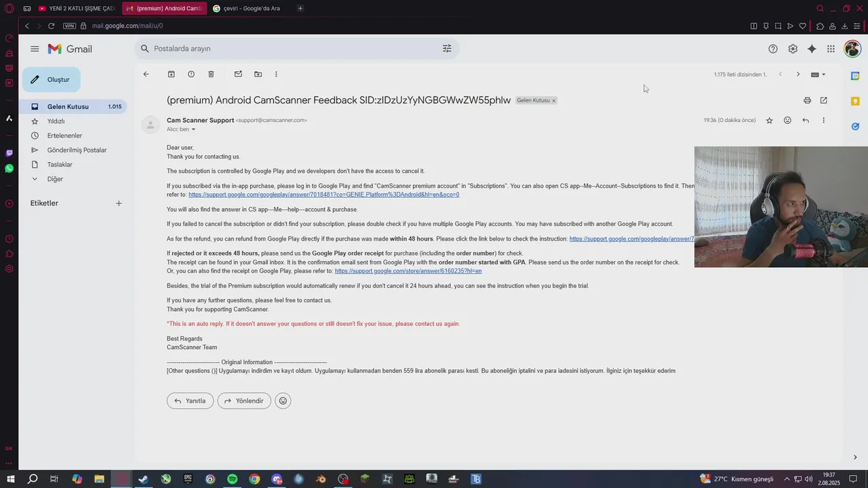Image resolution: width=868 pixels, height=488 pixels.
Task: Click the Oluştur compose button
Action: 51,79
